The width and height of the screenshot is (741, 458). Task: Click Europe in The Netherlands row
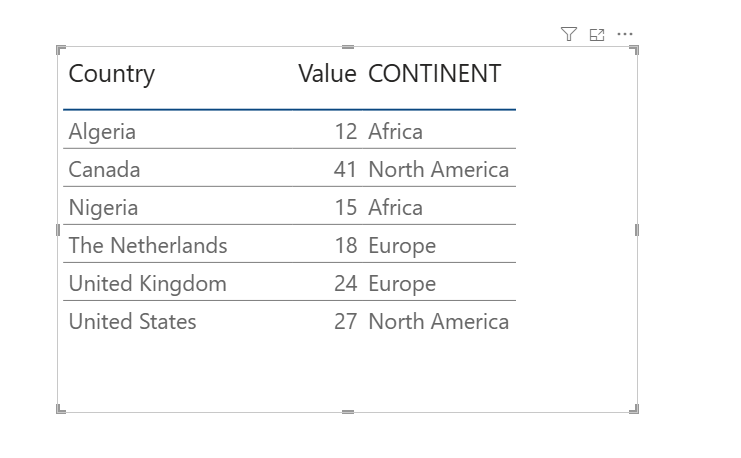point(402,246)
